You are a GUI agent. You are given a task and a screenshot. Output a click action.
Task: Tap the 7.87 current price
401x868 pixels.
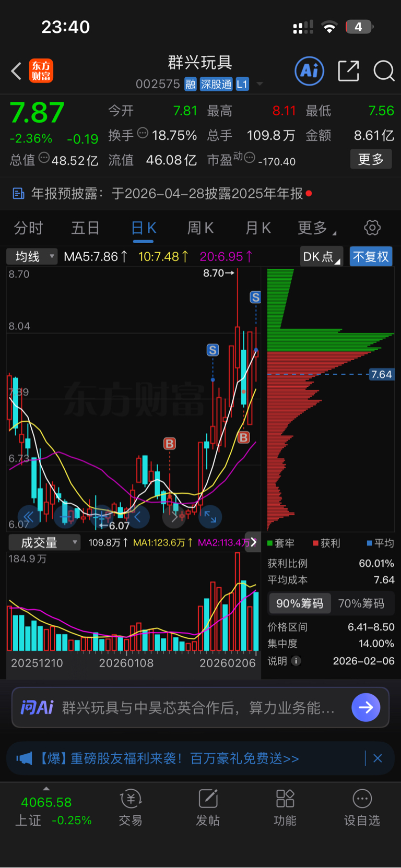(37, 112)
